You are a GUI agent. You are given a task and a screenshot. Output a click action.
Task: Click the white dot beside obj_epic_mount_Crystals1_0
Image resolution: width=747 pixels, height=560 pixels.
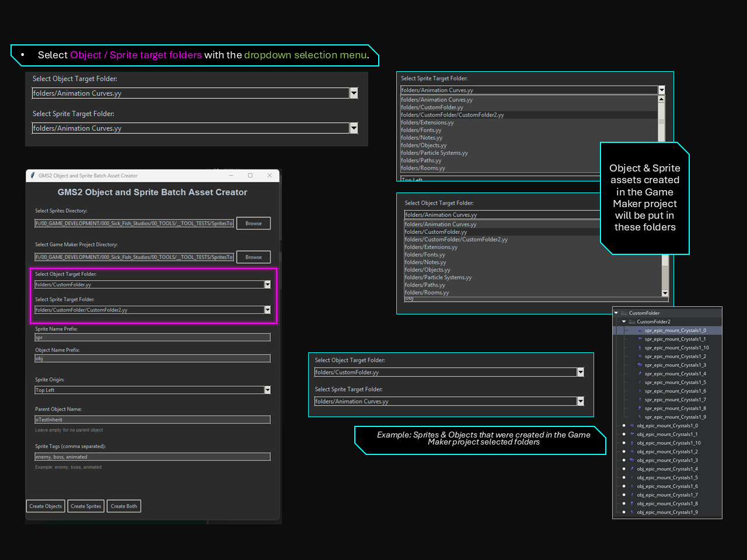(x=624, y=426)
